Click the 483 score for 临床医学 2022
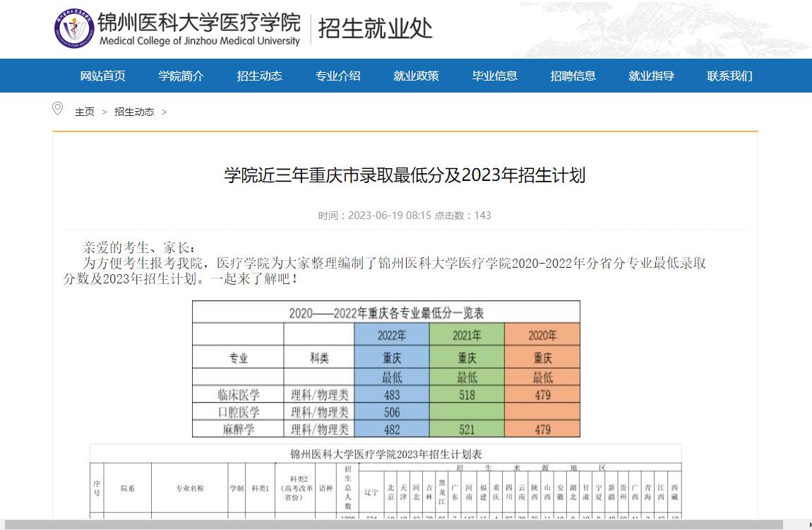This screenshot has width=812, height=530. pos(391,395)
